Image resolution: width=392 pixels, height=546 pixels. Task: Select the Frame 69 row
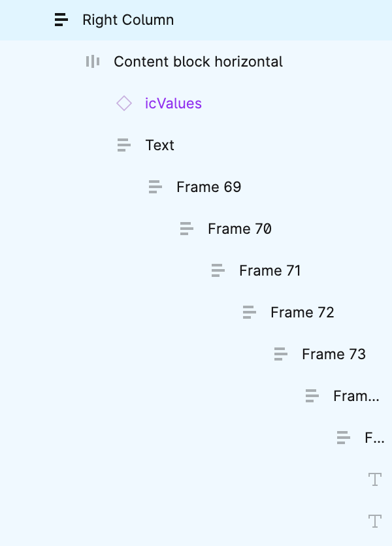(x=209, y=187)
